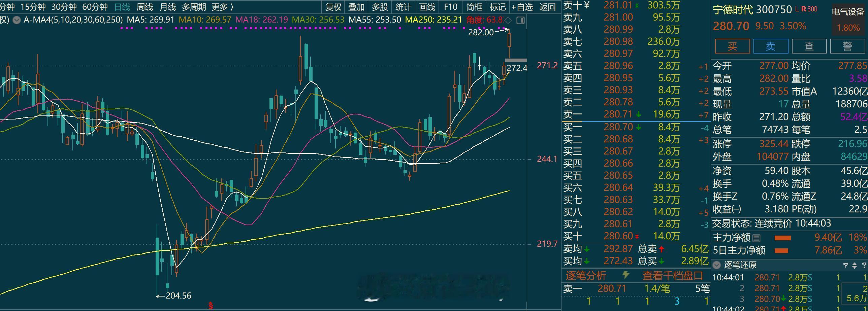Click the blue 卖 sell button
Screen dimensions: 868x311
point(771,46)
